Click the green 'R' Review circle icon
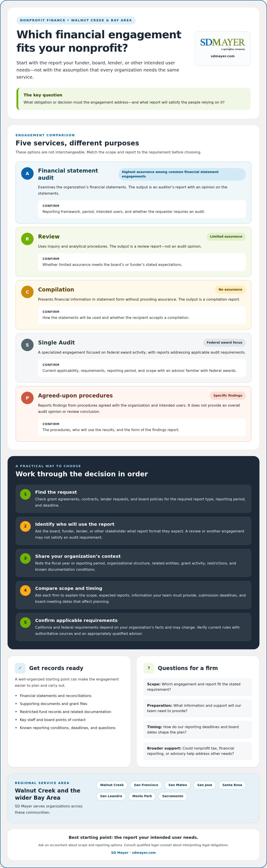Image resolution: width=267 pixels, height=868 pixels. point(27,239)
